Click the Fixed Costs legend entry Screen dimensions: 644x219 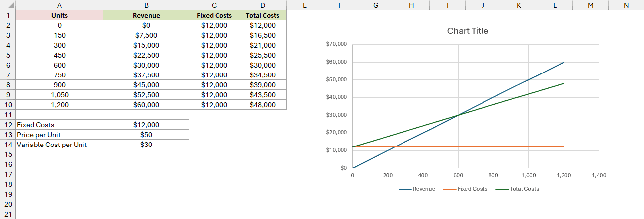pos(465,189)
